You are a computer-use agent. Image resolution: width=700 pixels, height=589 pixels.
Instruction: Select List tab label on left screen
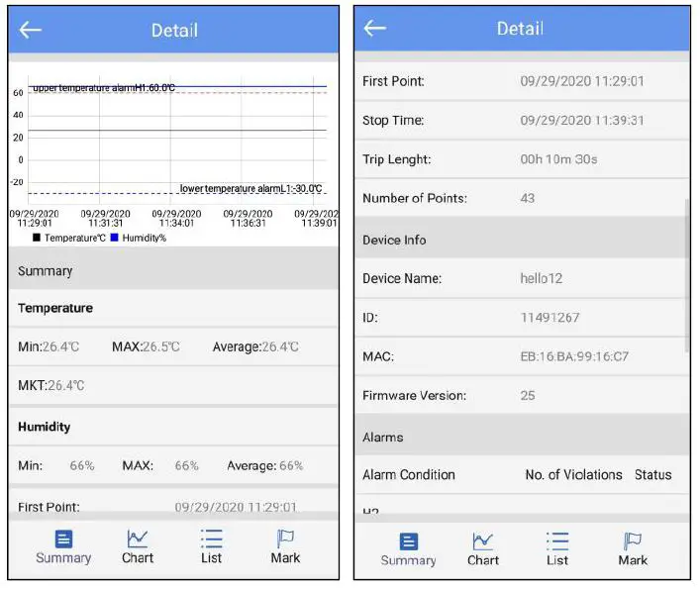(211, 557)
